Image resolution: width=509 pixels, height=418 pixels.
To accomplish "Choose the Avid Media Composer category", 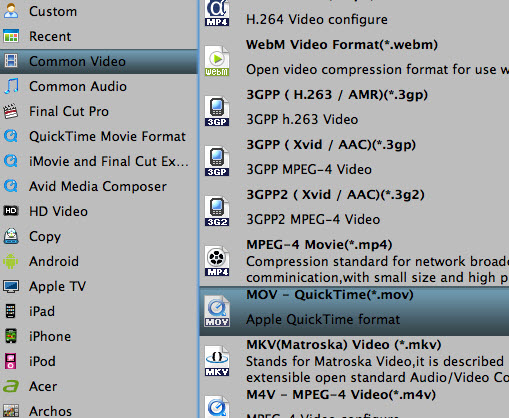I will click(99, 186).
